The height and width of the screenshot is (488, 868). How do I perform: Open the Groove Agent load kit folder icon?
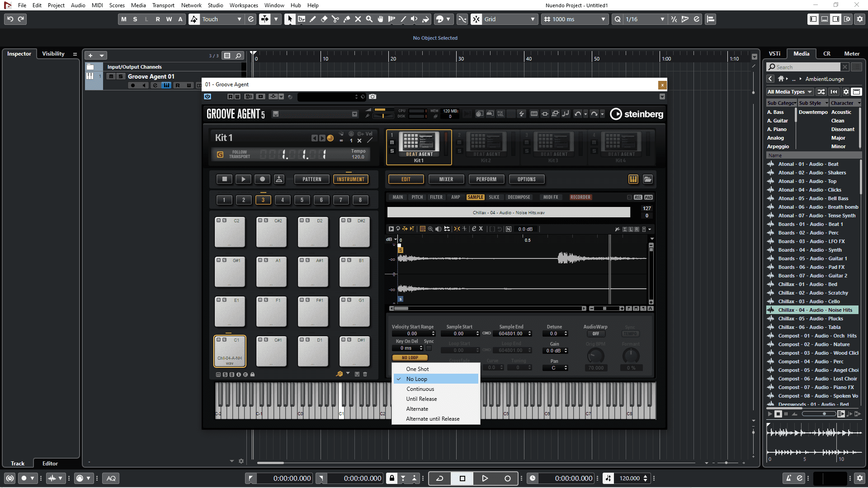(x=648, y=179)
